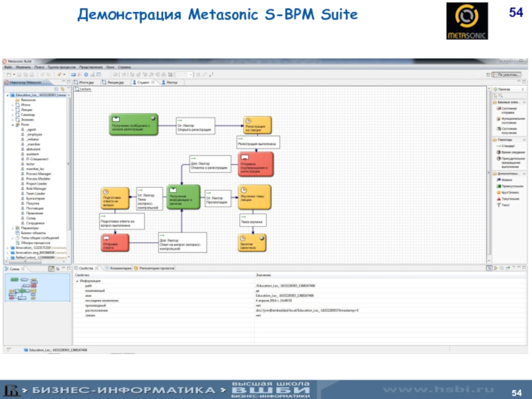Collapse the Информация property group
The height and width of the screenshot is (399, 532).
pos(76,281)
